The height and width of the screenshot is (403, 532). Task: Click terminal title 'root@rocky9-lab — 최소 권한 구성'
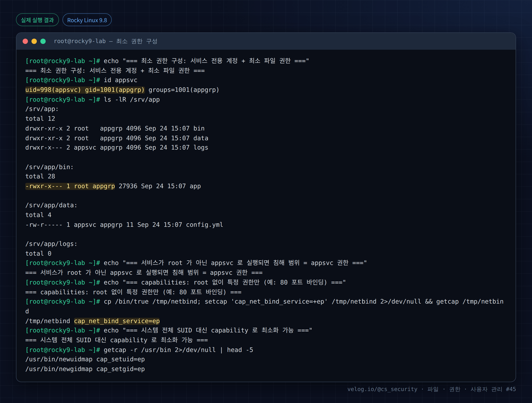point(106,41)
